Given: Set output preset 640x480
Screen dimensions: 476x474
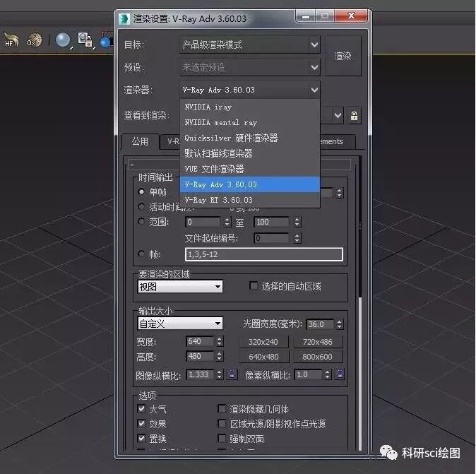Looking at the screenshot, I should (x=263, y=357).
